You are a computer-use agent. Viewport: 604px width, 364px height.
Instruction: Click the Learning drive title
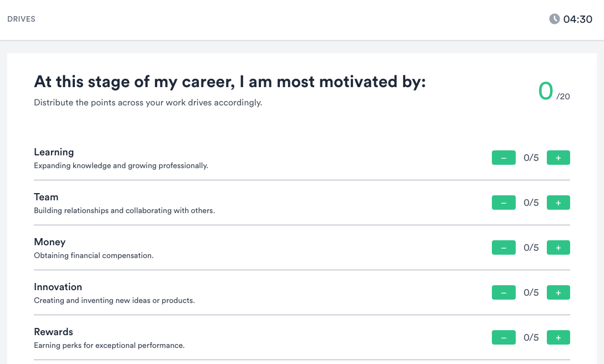click(54, 152)
